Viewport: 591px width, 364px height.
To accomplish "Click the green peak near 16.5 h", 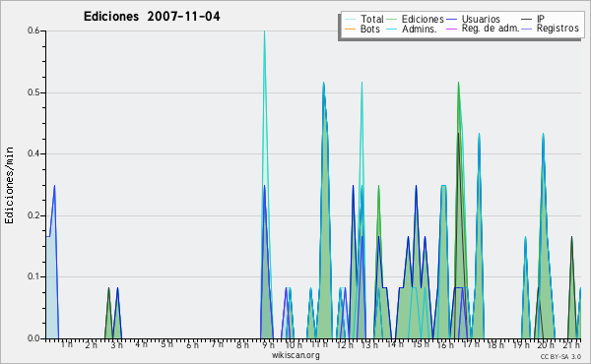I will 458,84.
